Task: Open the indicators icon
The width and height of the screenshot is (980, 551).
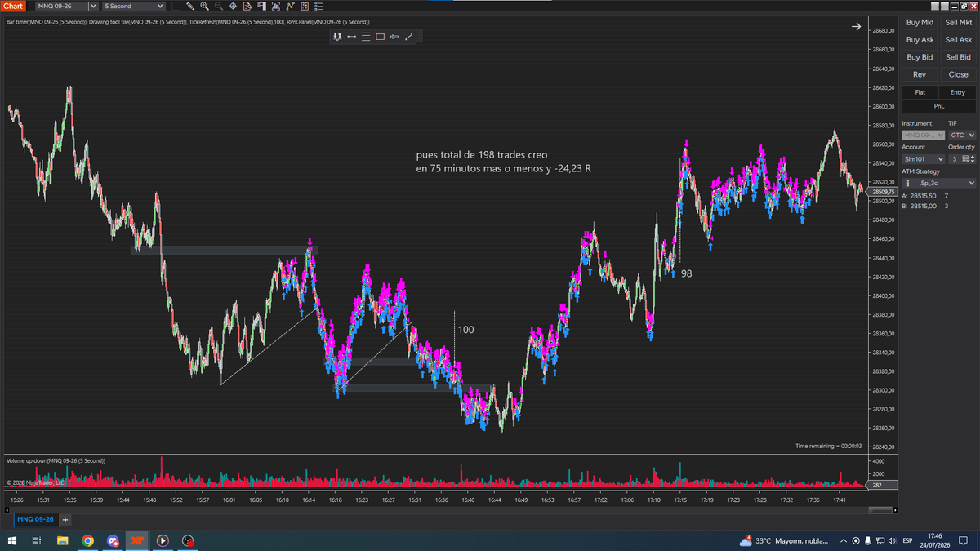Action: click(290, 6)
